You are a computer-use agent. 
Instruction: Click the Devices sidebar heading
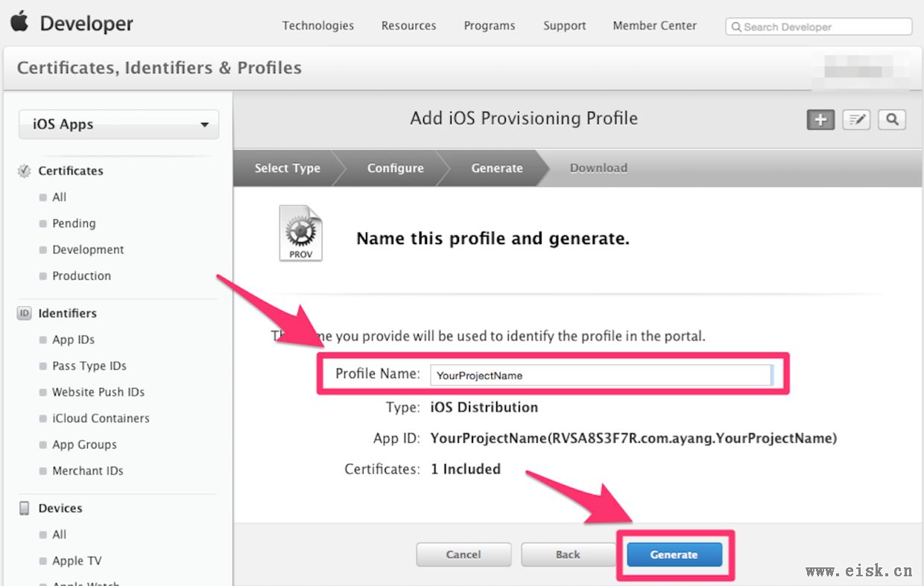(60, 509)
